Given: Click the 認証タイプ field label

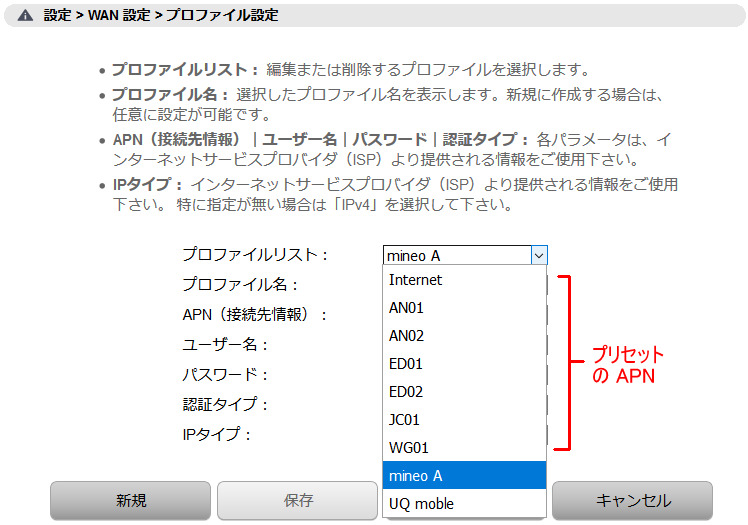Looking at the screenshot, I should [225, 404].
